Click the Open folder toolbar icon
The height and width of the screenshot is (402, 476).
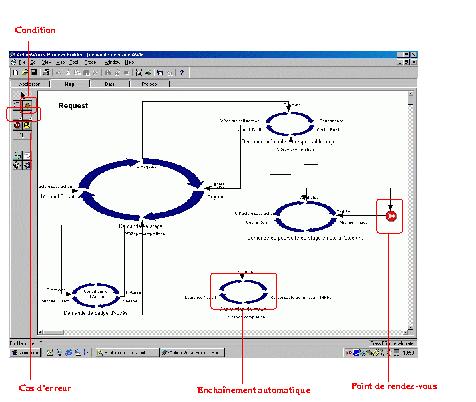[25, 72]
